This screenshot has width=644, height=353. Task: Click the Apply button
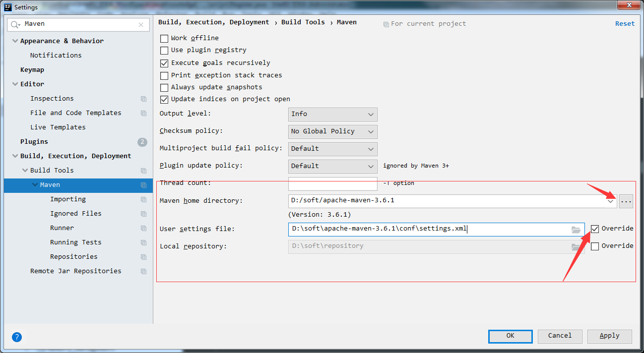(x=609, y=336)
